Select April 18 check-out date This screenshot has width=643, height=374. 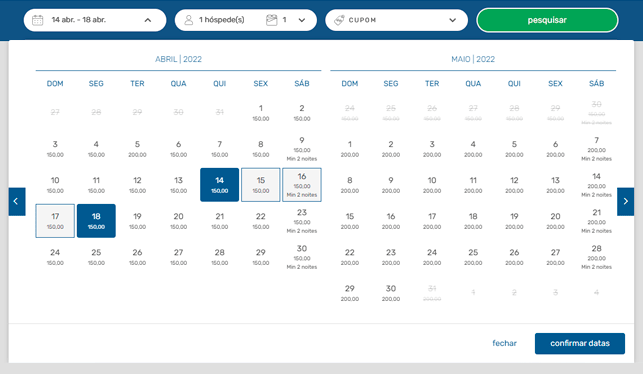(x=96, y=221)
